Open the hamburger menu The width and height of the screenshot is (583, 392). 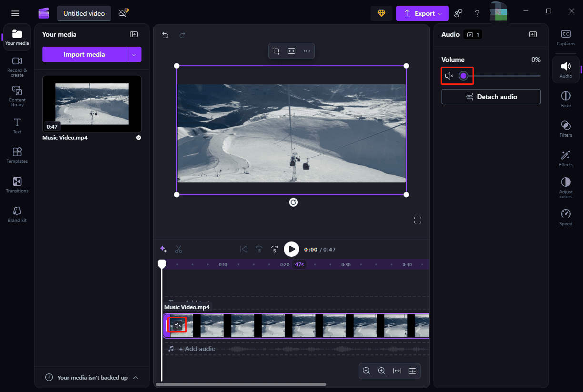(x=15, y=13)
